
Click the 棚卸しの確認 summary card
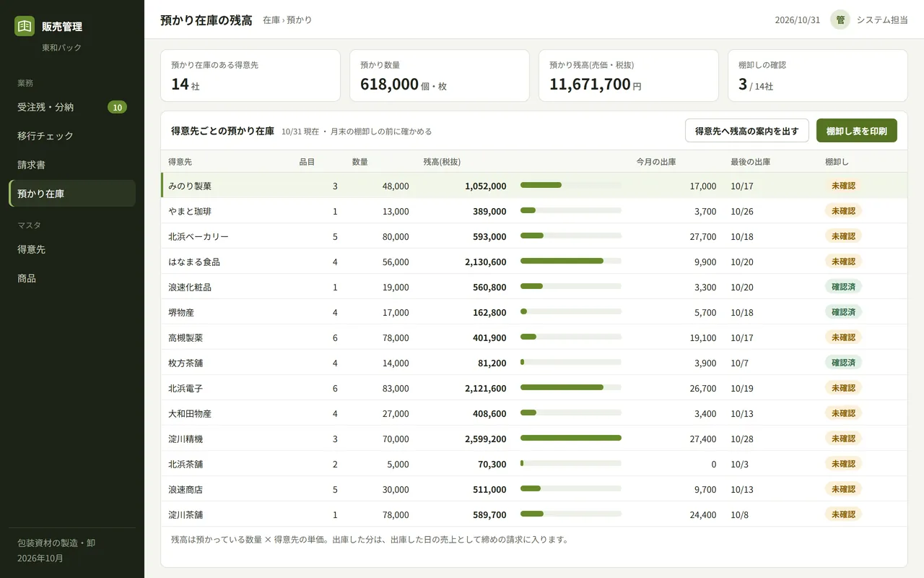(818, 76)
